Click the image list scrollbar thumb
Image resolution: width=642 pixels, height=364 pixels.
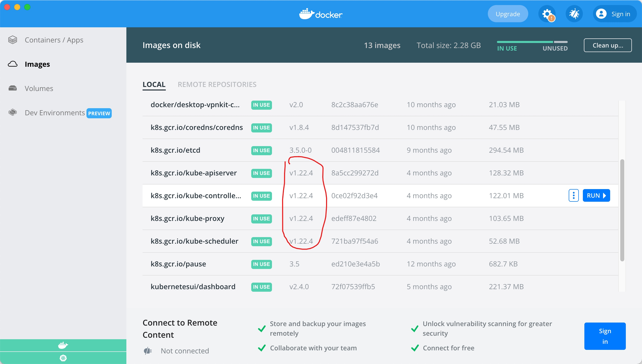(x=622, y=210)
